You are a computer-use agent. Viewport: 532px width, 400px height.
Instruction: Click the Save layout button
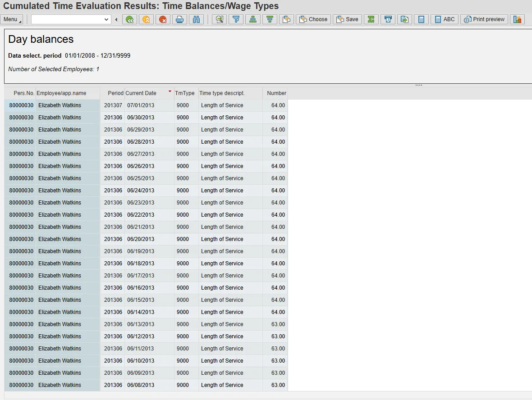click(x=347, y=19)
